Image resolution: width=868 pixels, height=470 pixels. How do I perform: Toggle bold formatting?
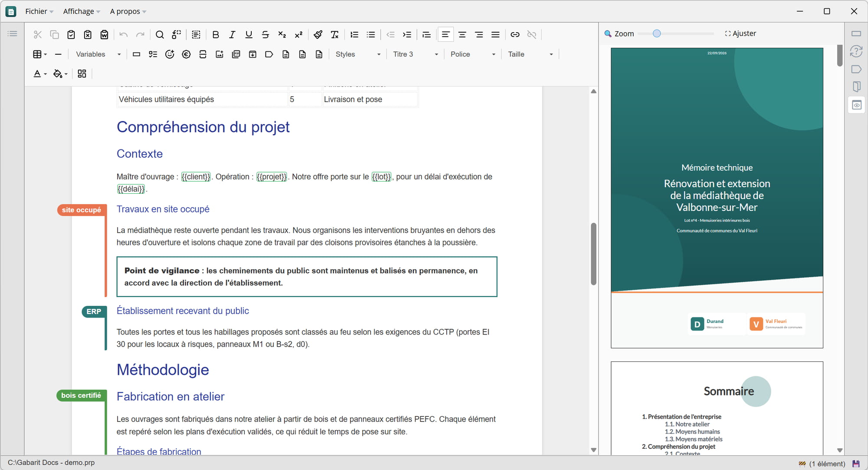215,35
